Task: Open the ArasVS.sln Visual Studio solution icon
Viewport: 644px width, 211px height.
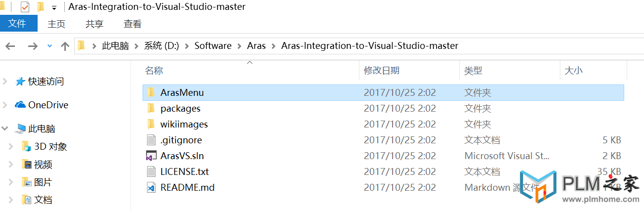Action: 151,156
